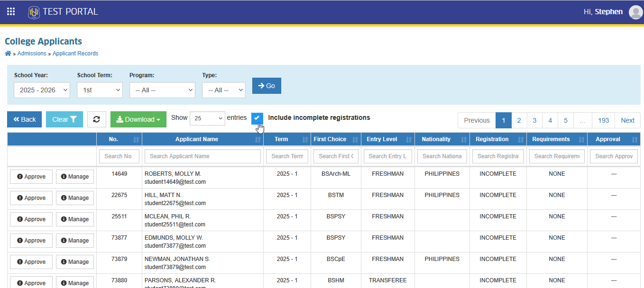Click TRANSFEREE entry level cell
Image resolution: width=644 pixels, height=288 pixels.
[x=387, y=280]
